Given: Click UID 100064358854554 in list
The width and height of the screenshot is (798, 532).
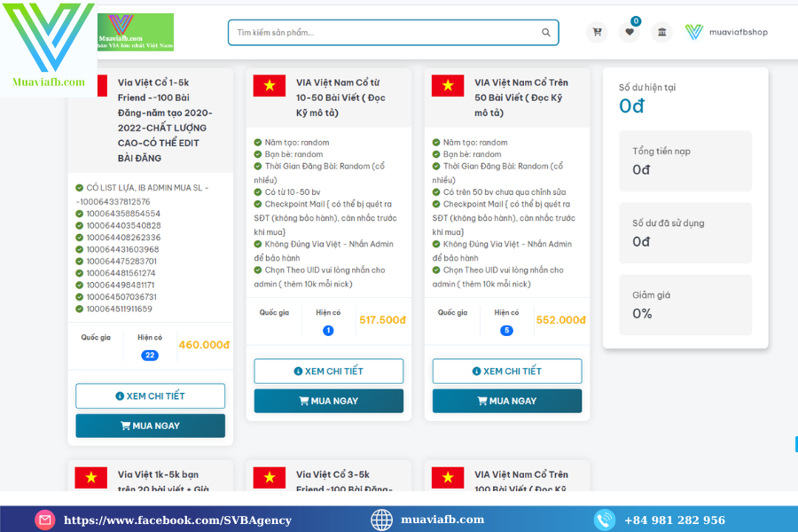Looking at the screenshot, I should [123, 214].
